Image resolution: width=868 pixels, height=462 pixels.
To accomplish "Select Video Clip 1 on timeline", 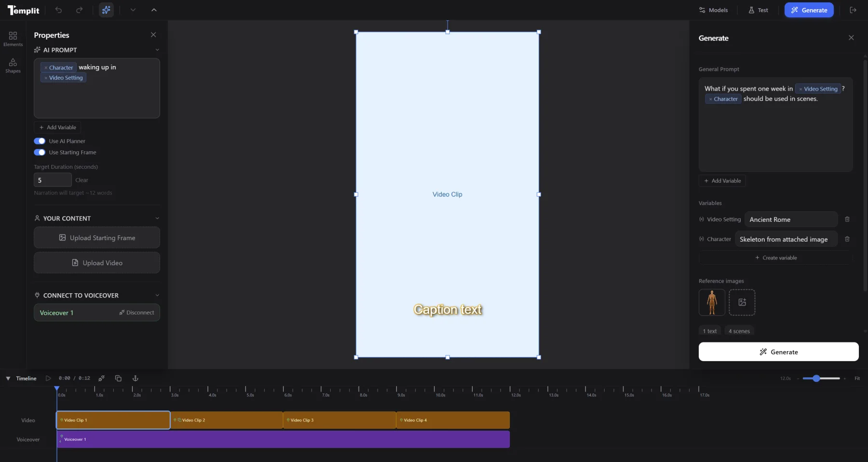I will (113, 420).
